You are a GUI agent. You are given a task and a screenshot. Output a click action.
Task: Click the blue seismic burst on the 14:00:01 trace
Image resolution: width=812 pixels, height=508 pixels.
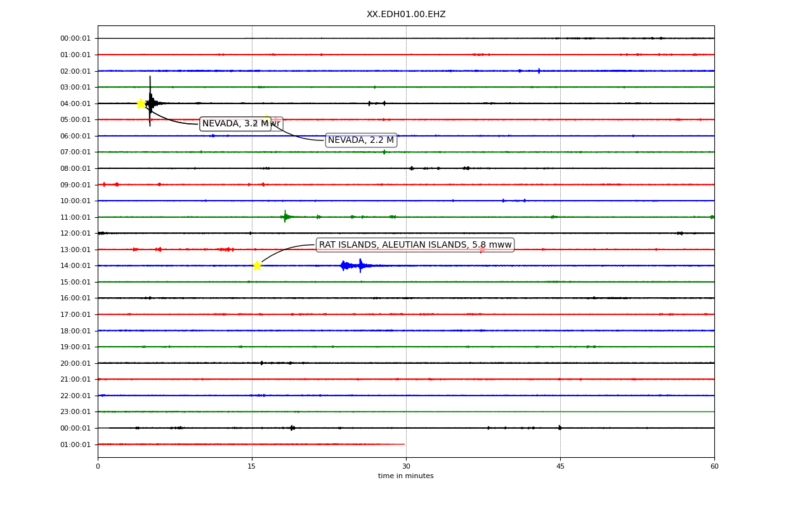click(354, 265)
